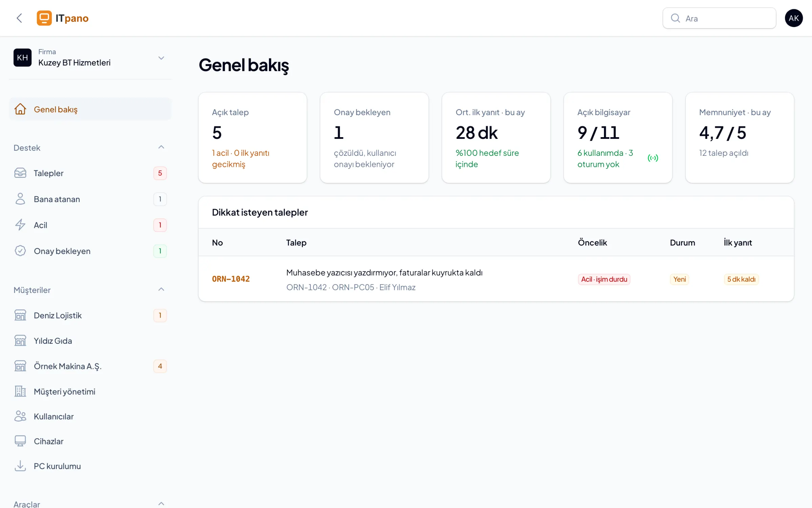Click the Talepler inbox icon
The image size is (812, 508).
point(20,173)
